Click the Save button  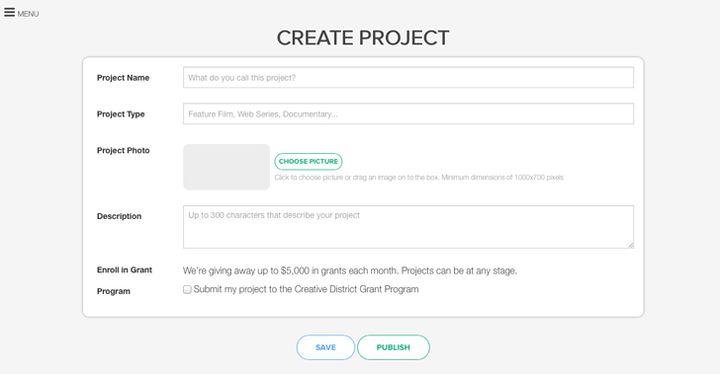[326, 347]
